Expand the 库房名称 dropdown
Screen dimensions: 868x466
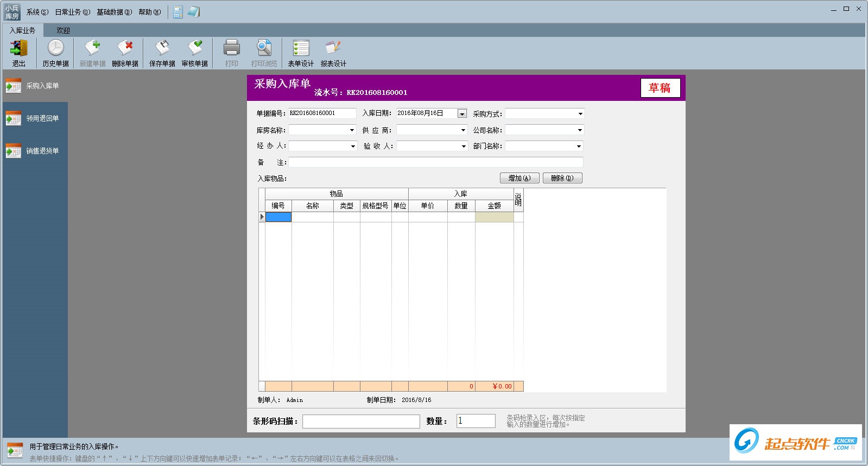(352, 130)
